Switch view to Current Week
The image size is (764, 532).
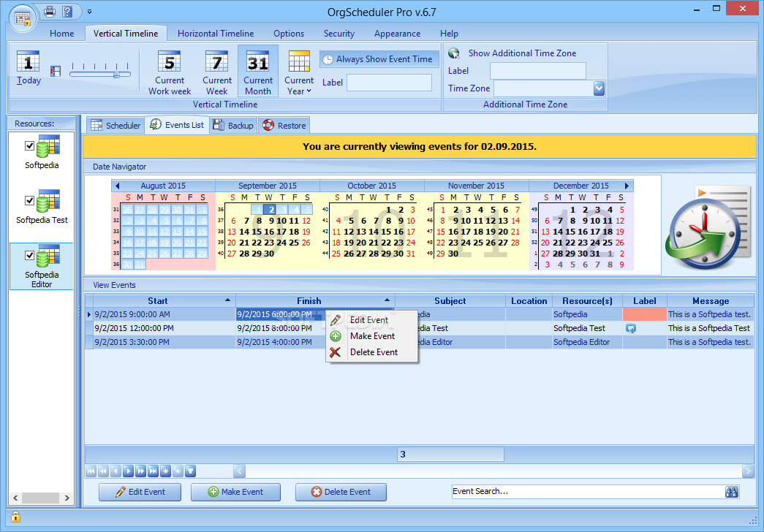[217, 71]
